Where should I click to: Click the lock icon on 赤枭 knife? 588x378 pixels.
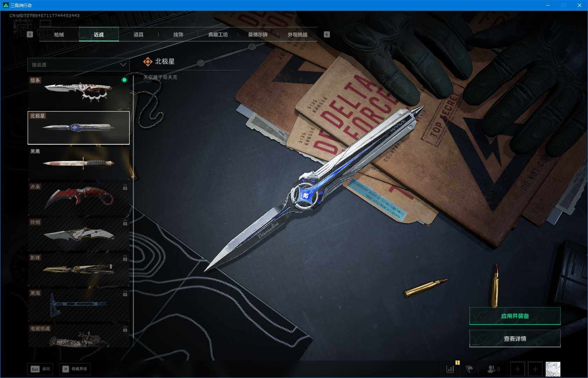[125, 187]
